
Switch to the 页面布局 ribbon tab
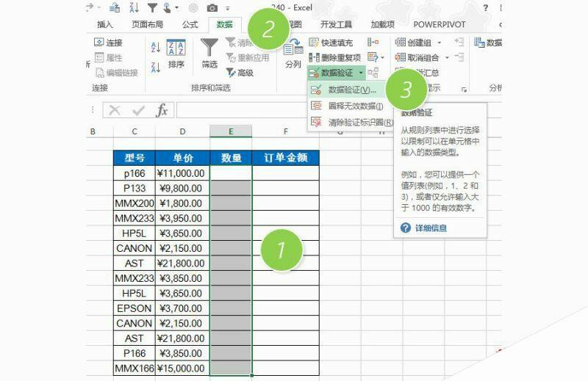pos(148,24)
